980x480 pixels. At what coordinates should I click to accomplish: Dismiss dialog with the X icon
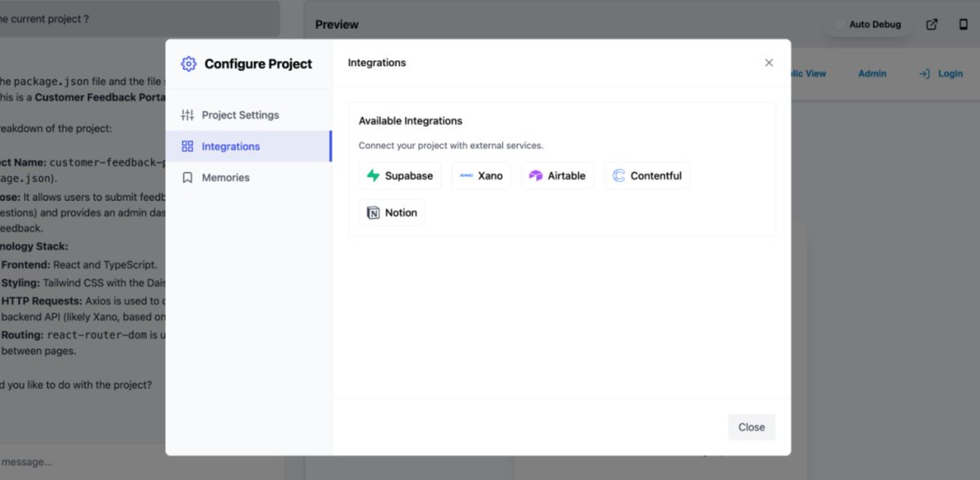tap(768, 63)
